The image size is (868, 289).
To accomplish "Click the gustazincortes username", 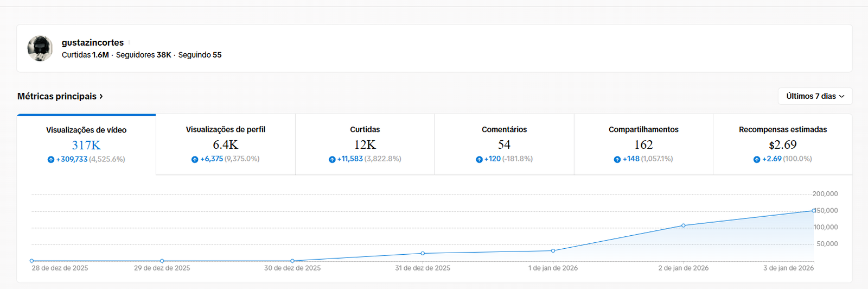I will coord(93,42).
